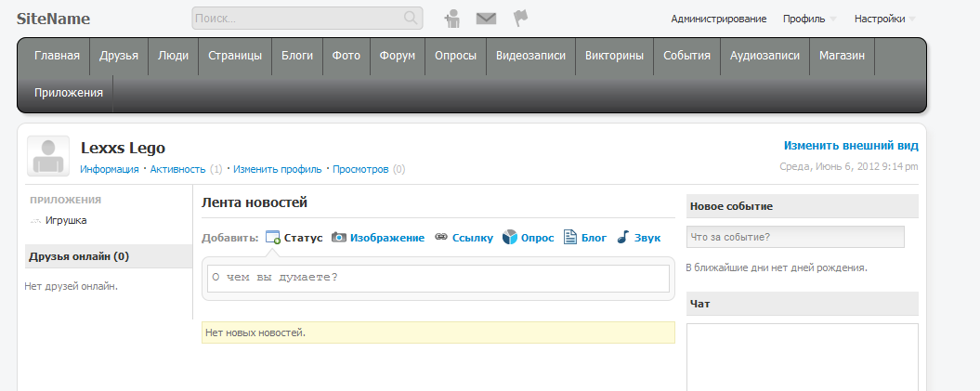Open the Профиль menu
The height and width of the screenshot is (391, 980).
tap(804, 19)
